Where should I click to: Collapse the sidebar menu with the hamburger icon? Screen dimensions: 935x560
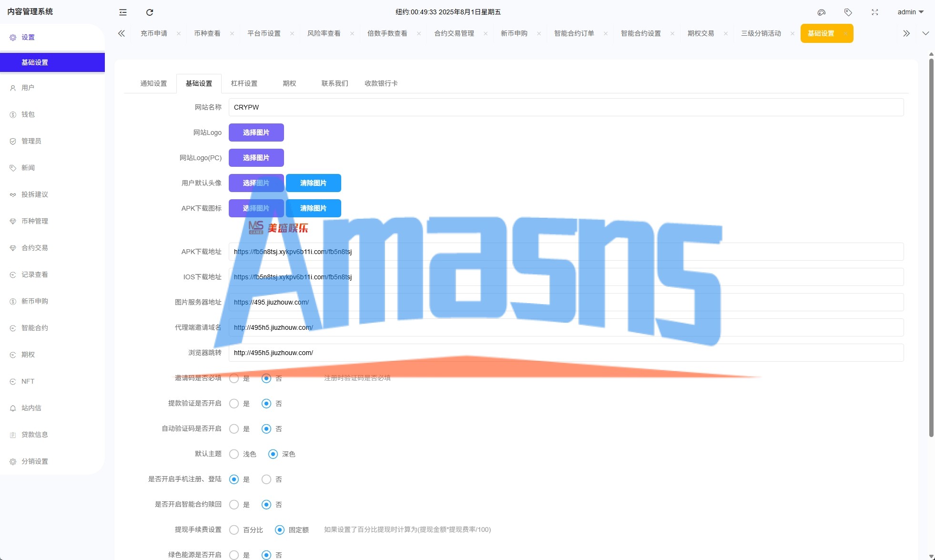point(123,12)
